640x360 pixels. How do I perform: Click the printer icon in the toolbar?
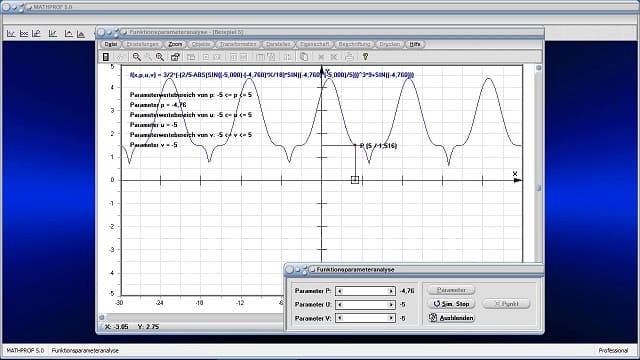point(349,57)
